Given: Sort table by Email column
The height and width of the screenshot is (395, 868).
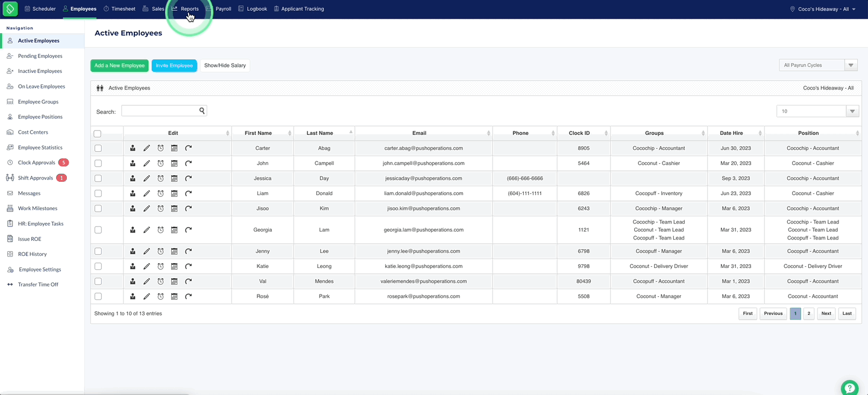Looking at the screenshot, I should pos(423,133).
